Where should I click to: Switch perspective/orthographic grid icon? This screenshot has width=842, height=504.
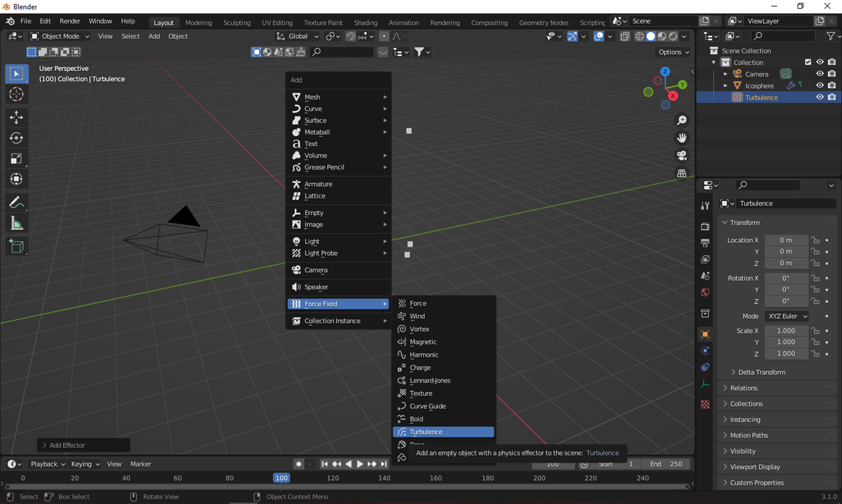coord(682,173)
